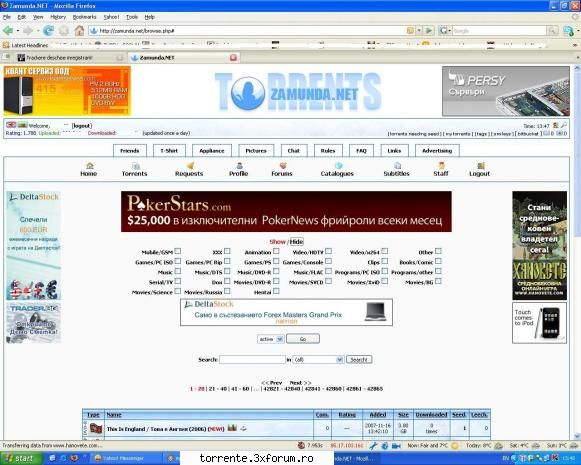581x465 pixels.
Task: Switch to the Chat tab
Action: point(293,151)
